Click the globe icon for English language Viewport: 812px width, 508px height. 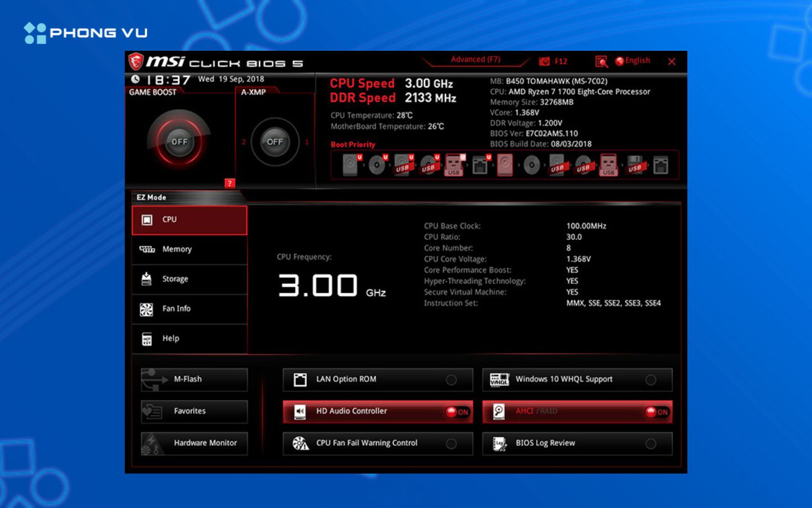(620, 61)
